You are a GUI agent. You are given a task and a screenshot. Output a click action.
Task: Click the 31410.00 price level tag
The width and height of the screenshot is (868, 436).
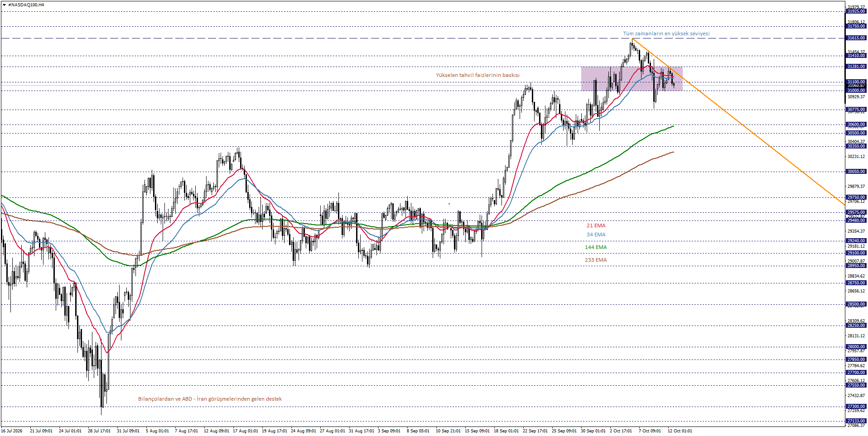(856, 56)
